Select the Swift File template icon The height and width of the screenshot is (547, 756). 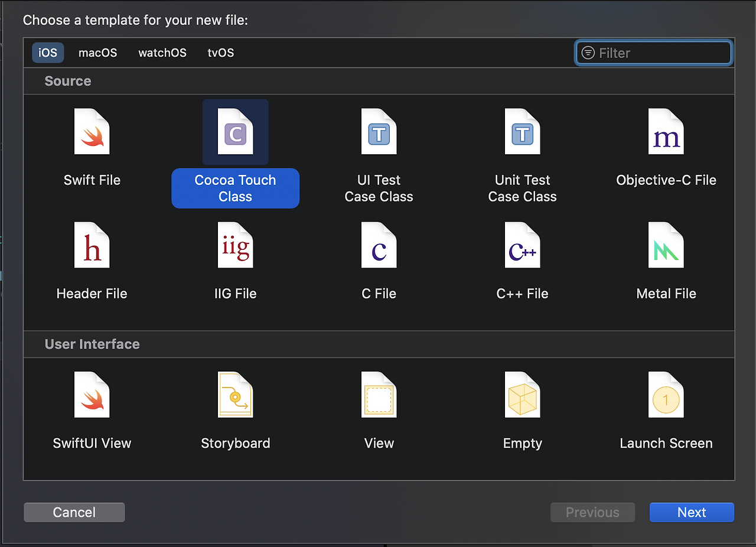click(x=92, y=132)
